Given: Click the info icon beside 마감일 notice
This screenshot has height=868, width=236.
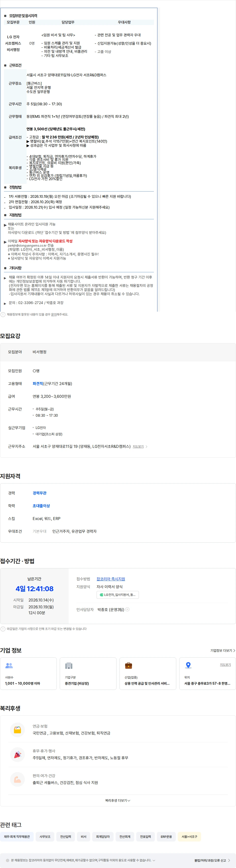Looking at the screenshot, I should pyautogui.click(x=3, y=629).
